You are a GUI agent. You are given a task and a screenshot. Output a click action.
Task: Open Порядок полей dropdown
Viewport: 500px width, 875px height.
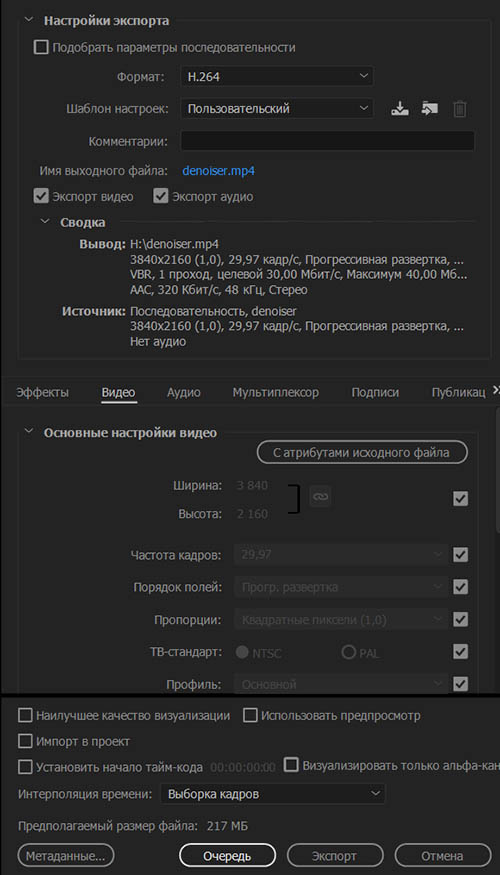click(342, 587)
